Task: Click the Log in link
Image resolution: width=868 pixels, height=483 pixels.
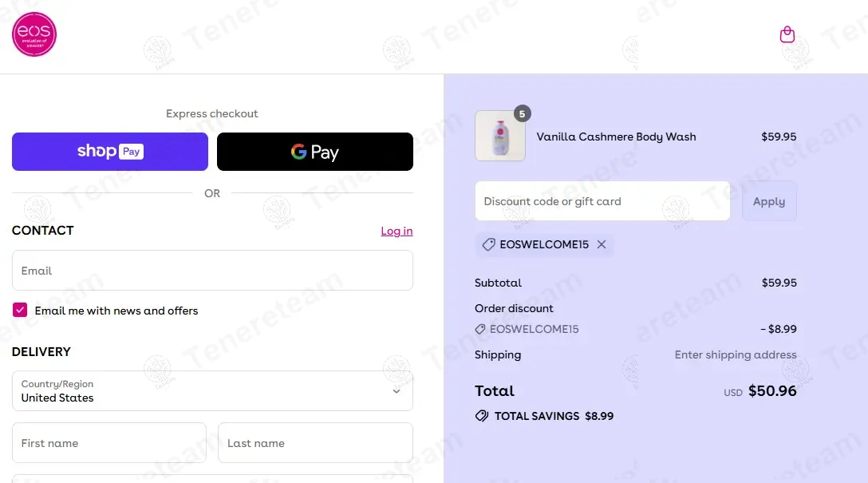Action: (x=397, y=231)
